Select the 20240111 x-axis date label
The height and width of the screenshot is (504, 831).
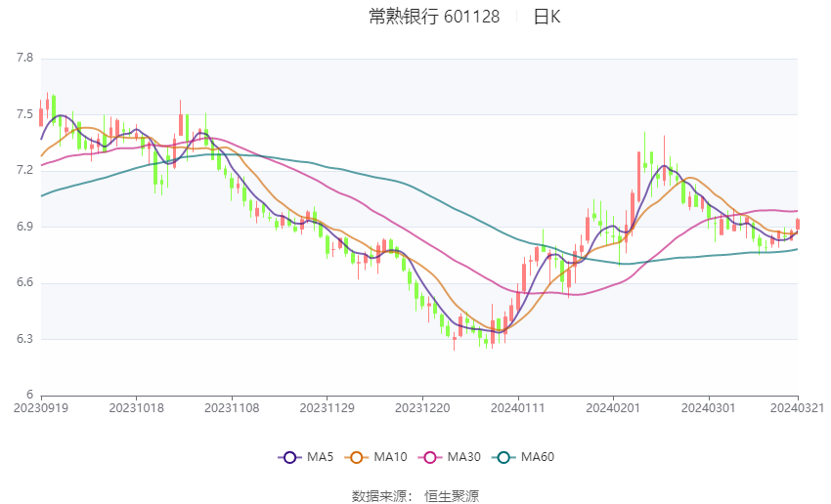click(518, 408)
